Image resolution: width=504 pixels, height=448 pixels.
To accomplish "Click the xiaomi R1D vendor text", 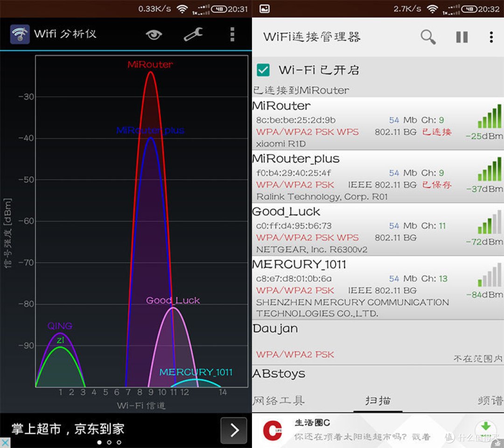I will [x=280, y=144].
